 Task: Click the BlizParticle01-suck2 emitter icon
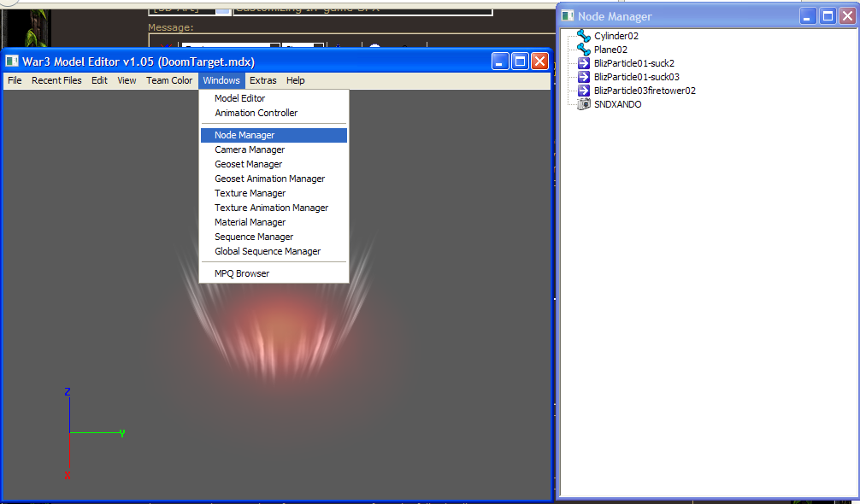coord(584,63)
